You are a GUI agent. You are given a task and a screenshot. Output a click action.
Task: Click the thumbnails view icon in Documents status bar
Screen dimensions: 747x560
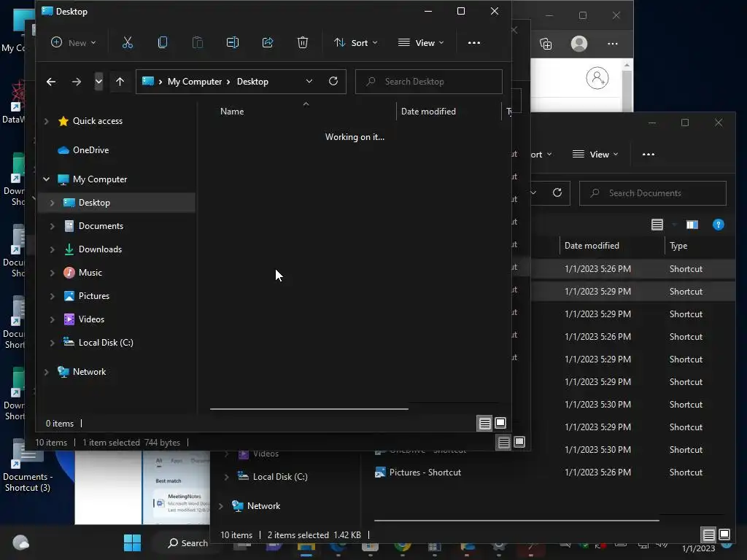pyautogui.click(x=724, y=534)
